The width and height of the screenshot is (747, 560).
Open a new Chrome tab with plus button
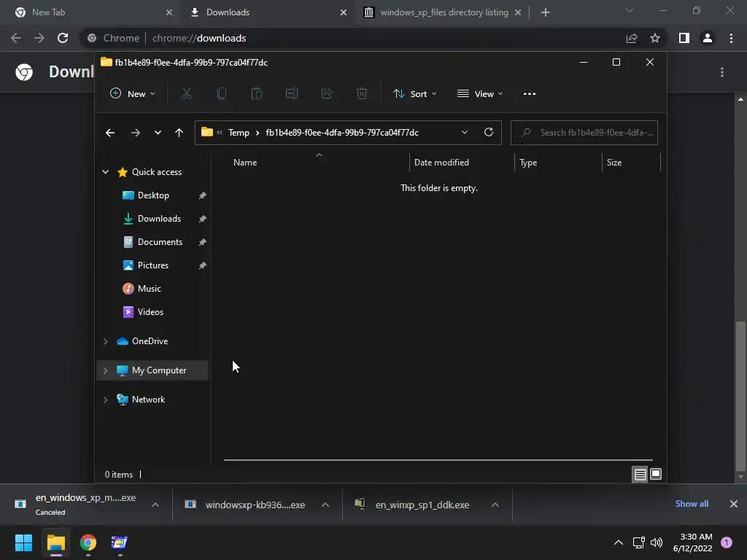[546, 12]
